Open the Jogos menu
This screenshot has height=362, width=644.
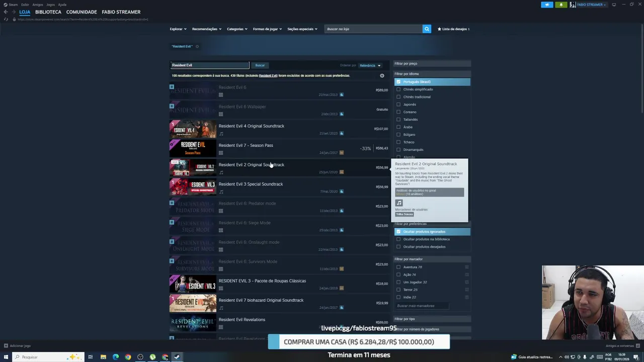coord(50,5)
